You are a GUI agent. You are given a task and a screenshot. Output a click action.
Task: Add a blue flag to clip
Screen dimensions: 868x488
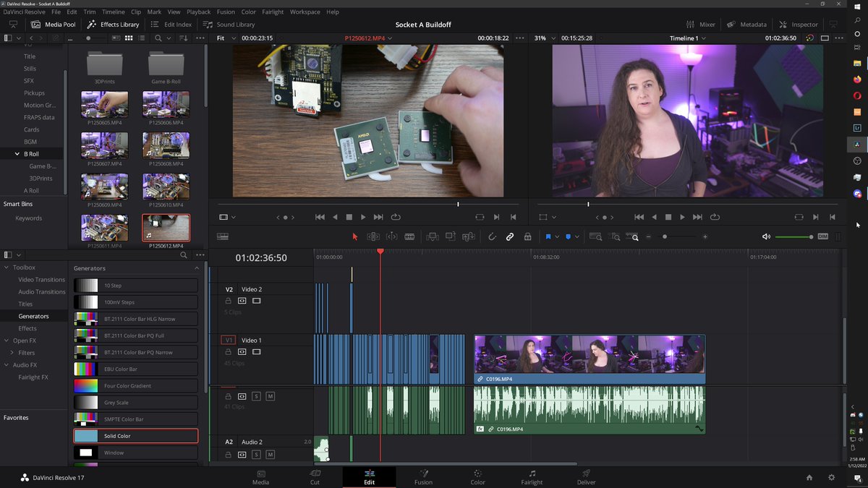pyautogui.click(x=548, y=236)
